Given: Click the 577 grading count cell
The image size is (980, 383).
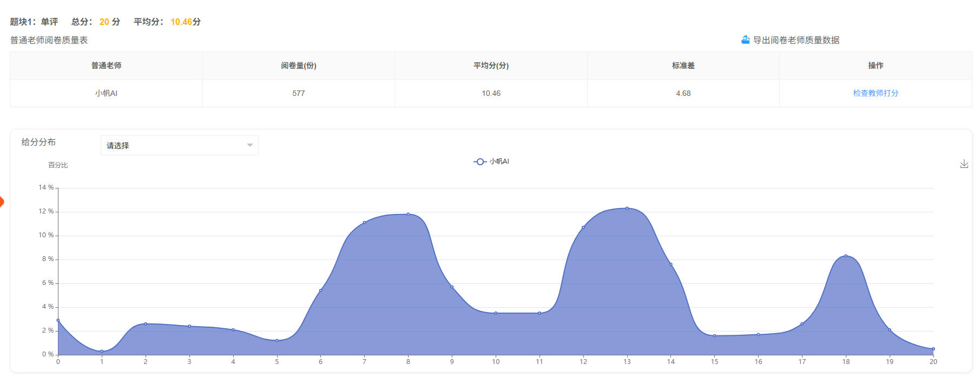Looking at the screenshot, I should coord(299,93).
